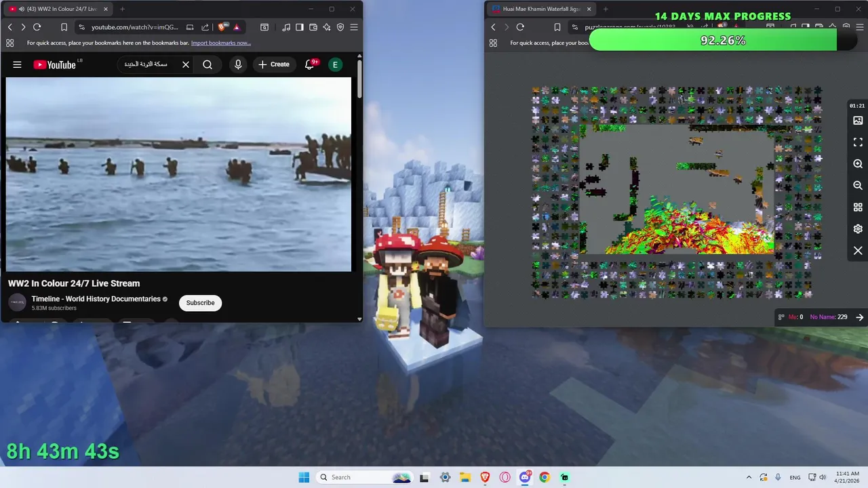Share the YouTube page link

(x=205, y=27)
